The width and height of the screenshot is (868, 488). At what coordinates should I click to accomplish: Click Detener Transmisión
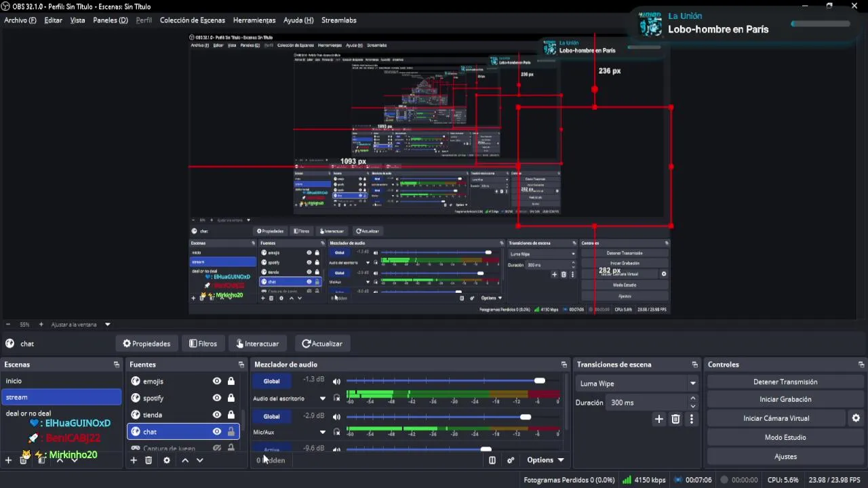785,382
